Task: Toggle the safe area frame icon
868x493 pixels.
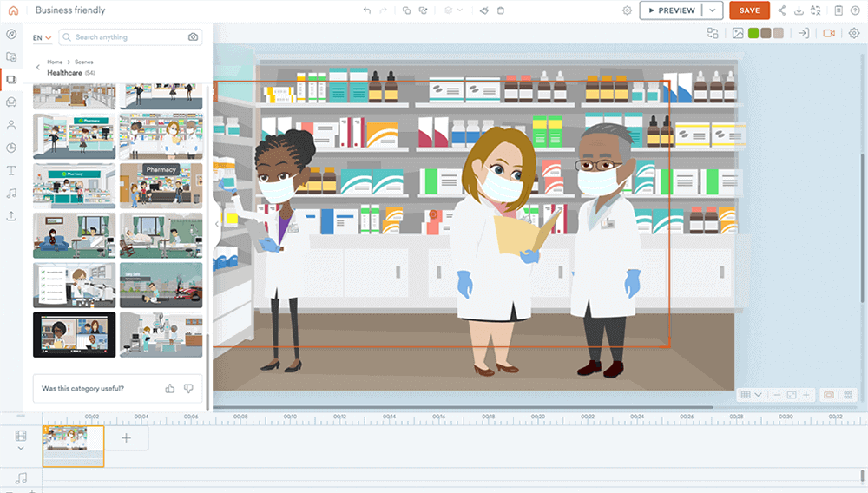Action: [x=829, y=395]
